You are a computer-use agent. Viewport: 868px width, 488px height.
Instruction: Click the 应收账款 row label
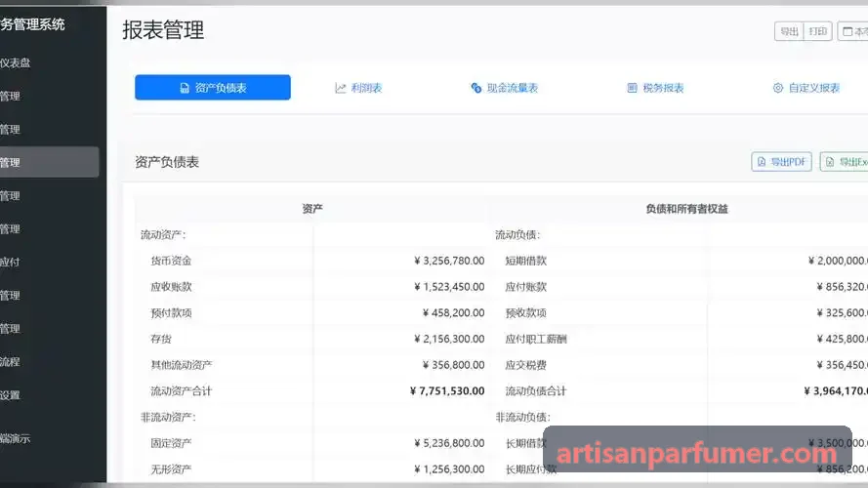[x=171, y=287]
